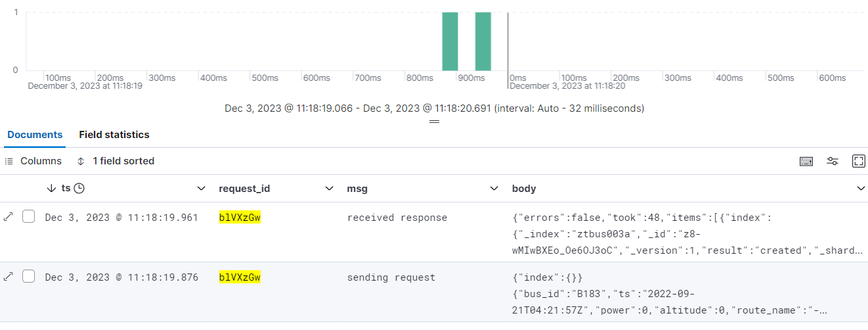Click the 'December 3, 2023 at 11:18:19' axis label
868x330 pixels.
[85, 86]
